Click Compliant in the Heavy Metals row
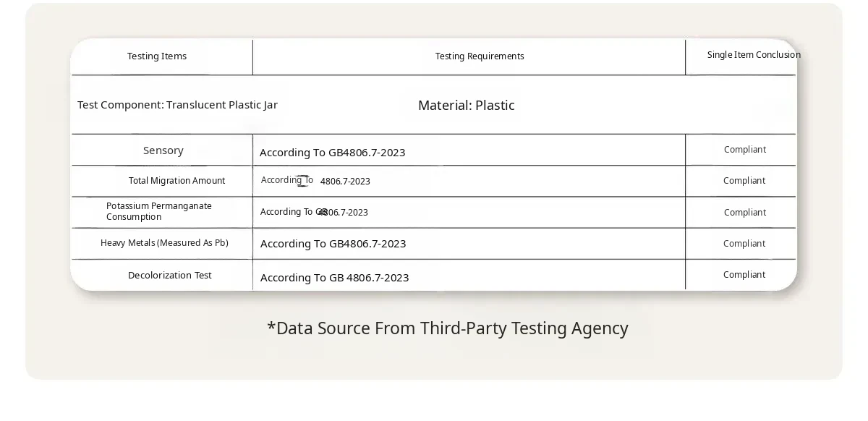Image resolution: width=868 pixels, height=421 pixels. (744, 244)
